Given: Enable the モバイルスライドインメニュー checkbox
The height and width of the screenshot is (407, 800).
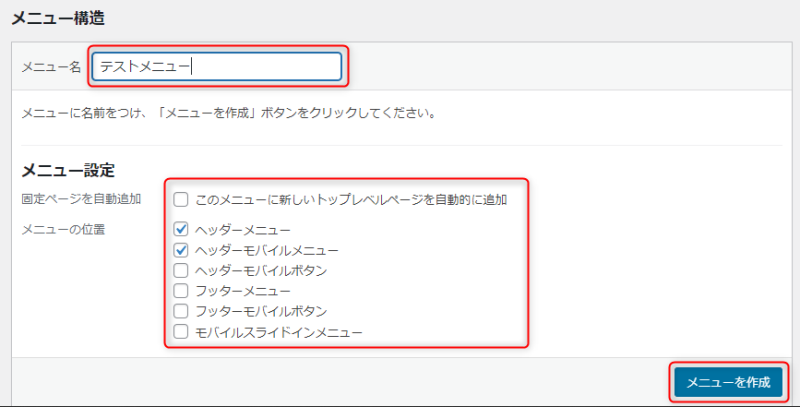Looking at the screenshot, I should 181,332.
